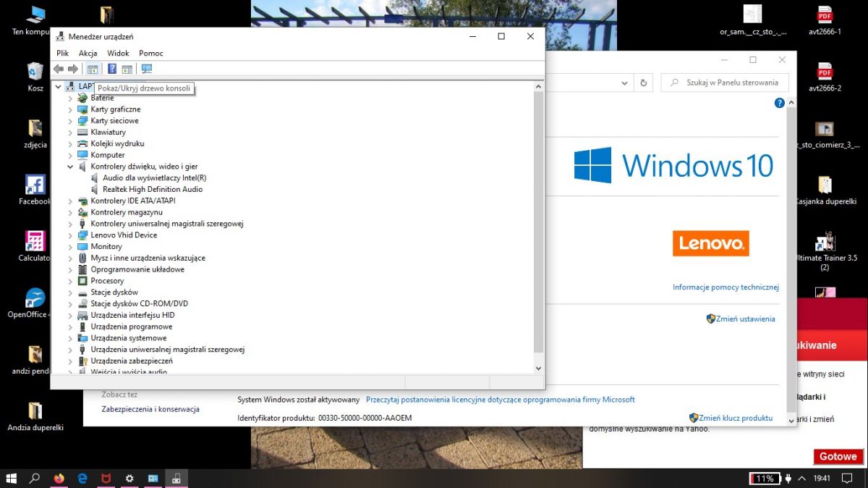This screenshot has height=488, width=868.
Task: Expand Mysz i inne urządzenia wskazujące
Action: [70, 258]
